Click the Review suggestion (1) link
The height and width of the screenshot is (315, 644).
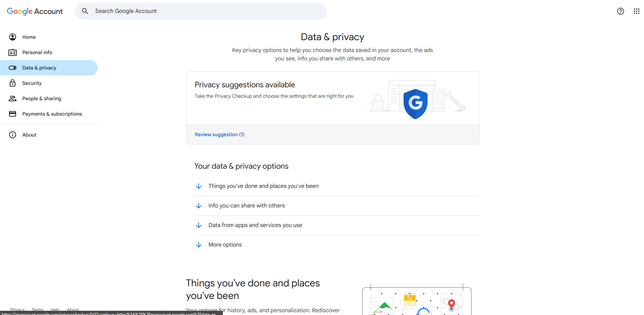click(219, 134)
